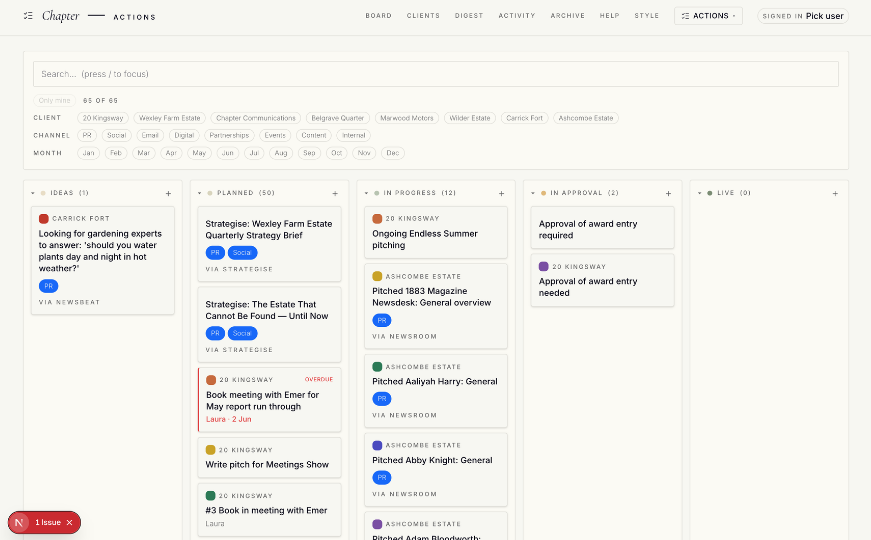Add a card to the Planned column
This screenshot has width=871, height=540.
[335, 193]
